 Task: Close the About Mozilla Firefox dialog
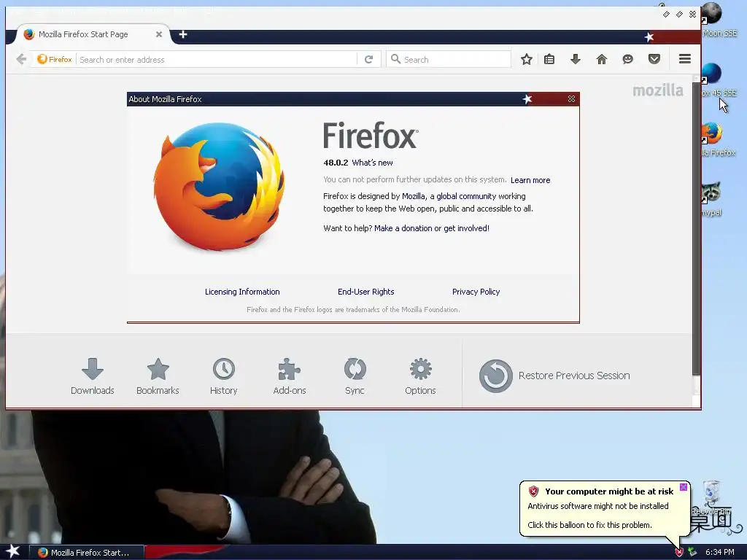[571, 98]
